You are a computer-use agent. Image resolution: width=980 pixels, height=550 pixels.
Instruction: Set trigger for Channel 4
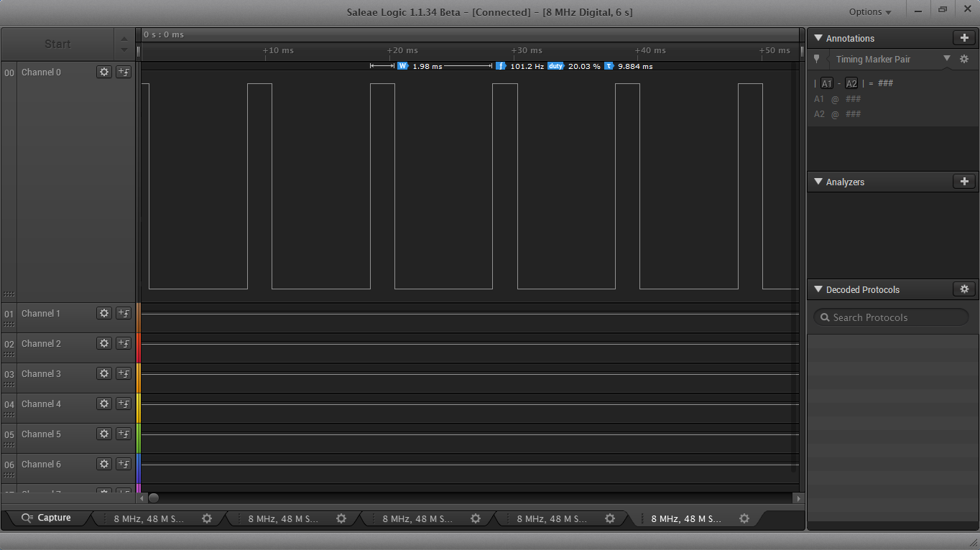pos(124,404)
